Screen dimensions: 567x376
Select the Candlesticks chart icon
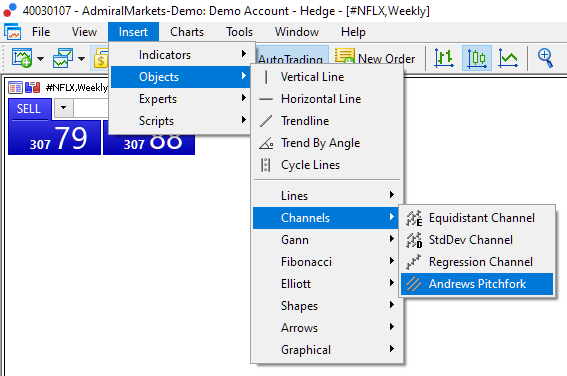(477, 58)
